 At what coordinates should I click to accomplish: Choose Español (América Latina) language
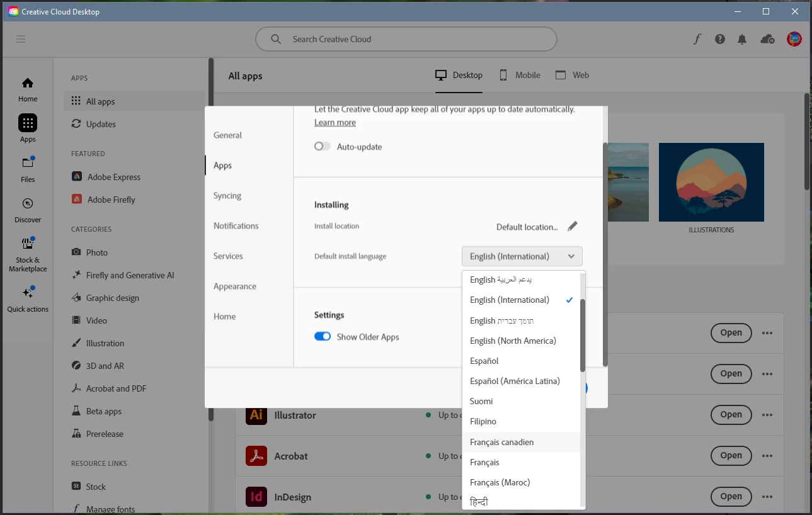[x=521, y=381]
